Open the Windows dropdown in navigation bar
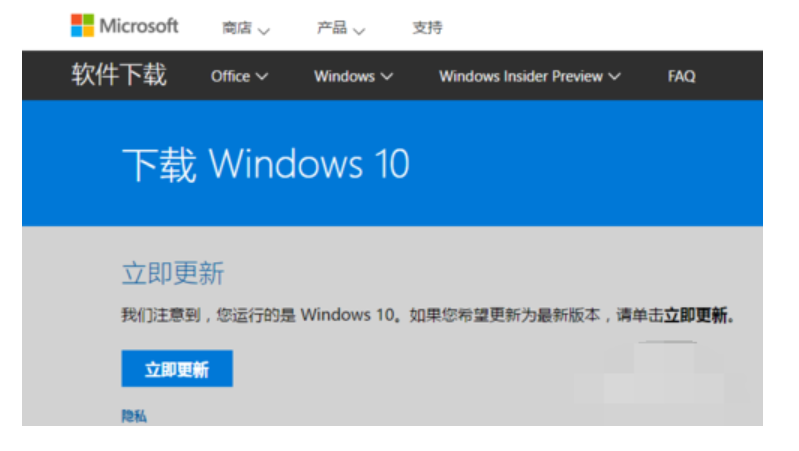 (344, 76)
